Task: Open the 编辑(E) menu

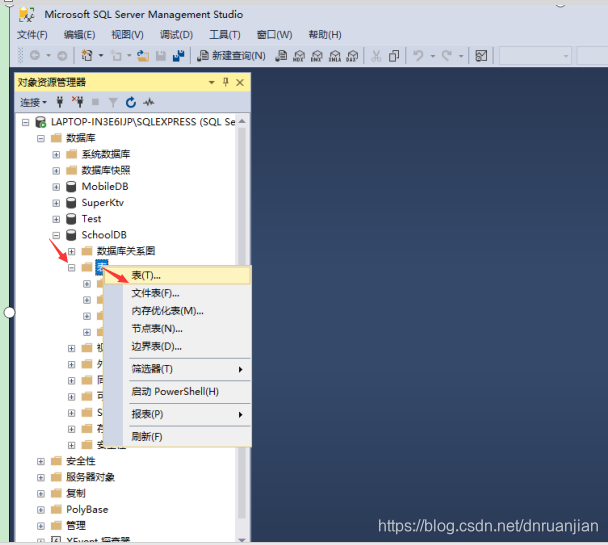Action: tap(79, 35)
